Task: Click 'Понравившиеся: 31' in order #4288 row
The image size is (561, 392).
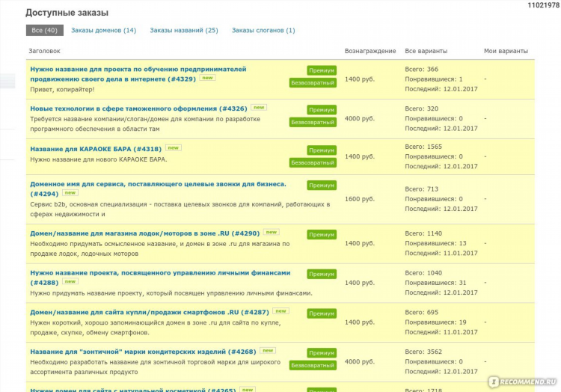Action: (x=435, y=283)
